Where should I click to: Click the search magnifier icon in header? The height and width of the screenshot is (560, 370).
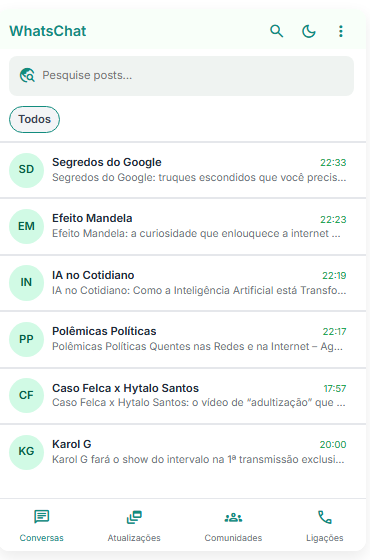tap(276, 31)
